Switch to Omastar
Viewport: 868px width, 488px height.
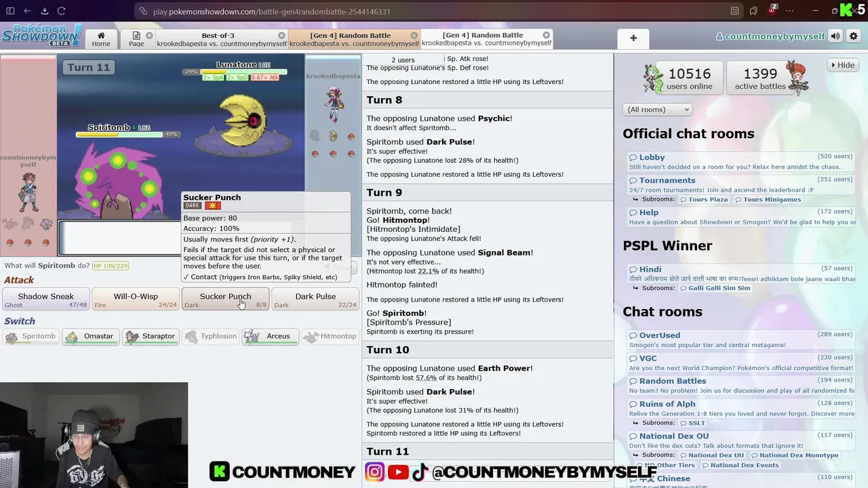pos(90,336)
